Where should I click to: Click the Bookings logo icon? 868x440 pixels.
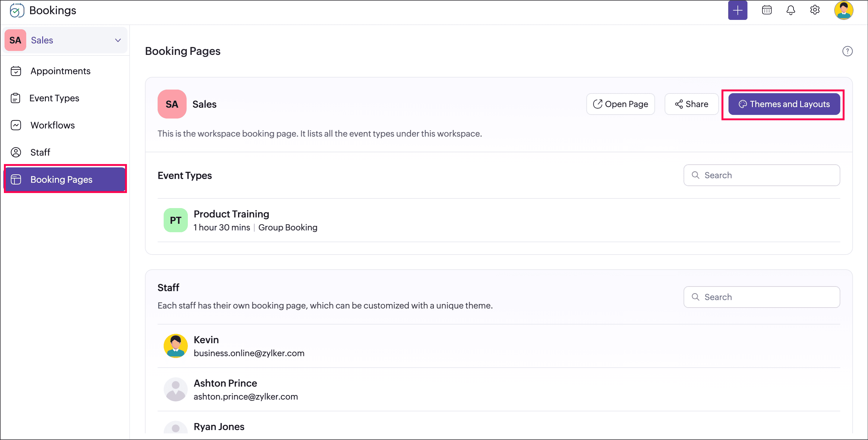(17, 11)
